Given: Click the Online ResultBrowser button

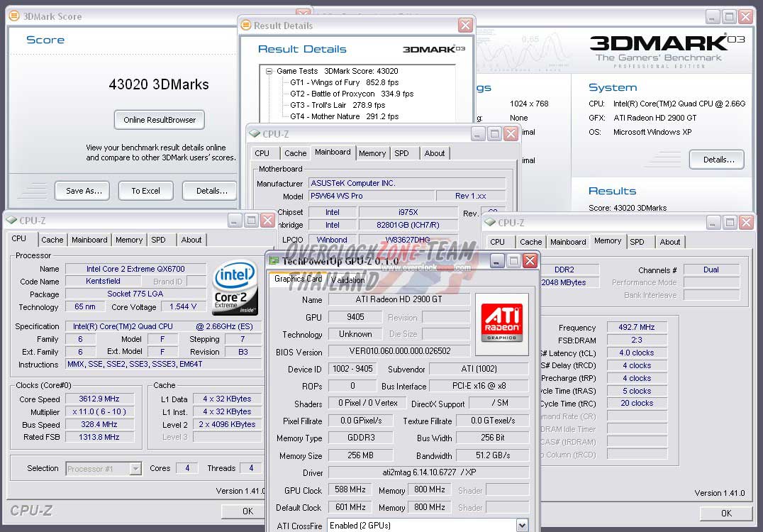Looking at the screenshot, I should [159, 120].
